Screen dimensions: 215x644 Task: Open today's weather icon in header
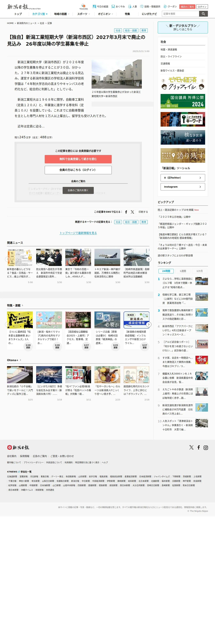84,7
